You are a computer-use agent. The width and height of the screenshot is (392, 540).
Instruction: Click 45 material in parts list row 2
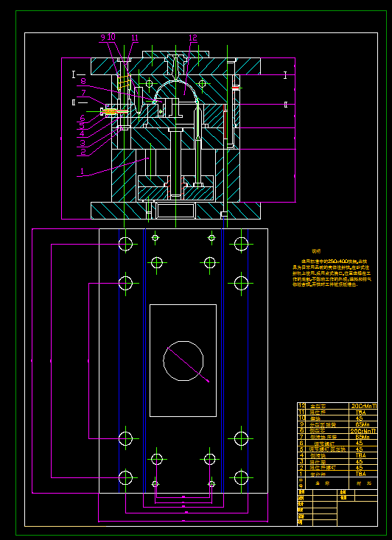coord(360,468)
